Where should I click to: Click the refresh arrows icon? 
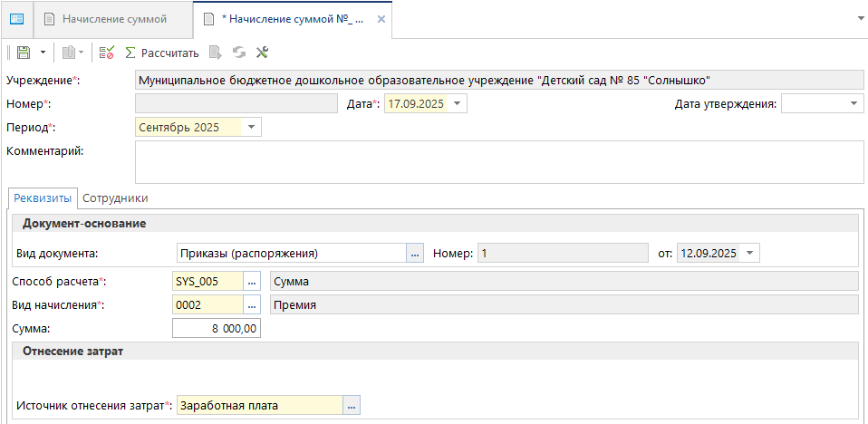[x=238, y=53]
